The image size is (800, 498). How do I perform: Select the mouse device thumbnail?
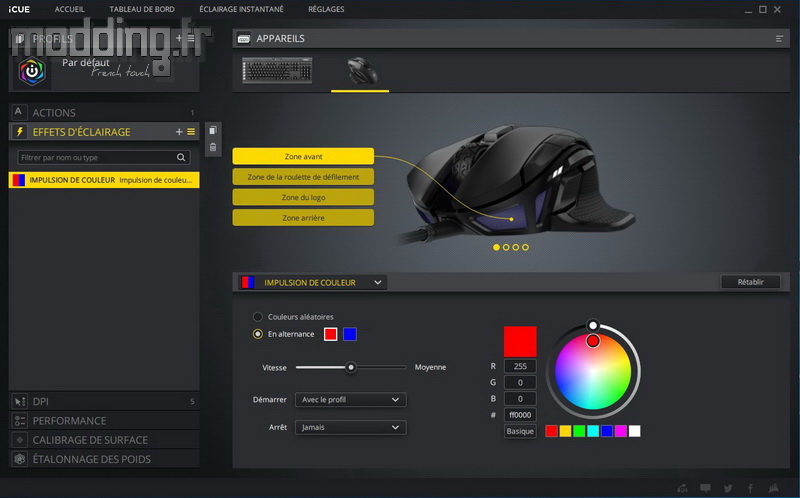click(361, 70)
